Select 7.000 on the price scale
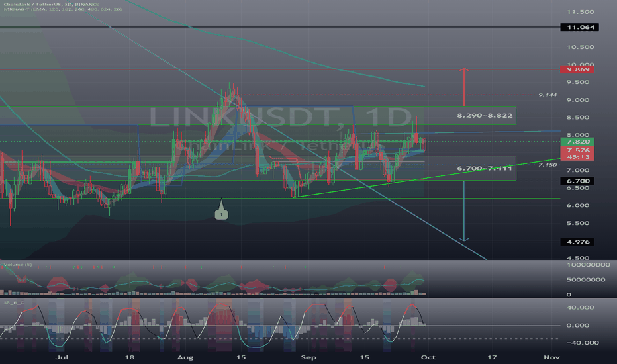This screenshot has width=617, height=364. point(578,170)
